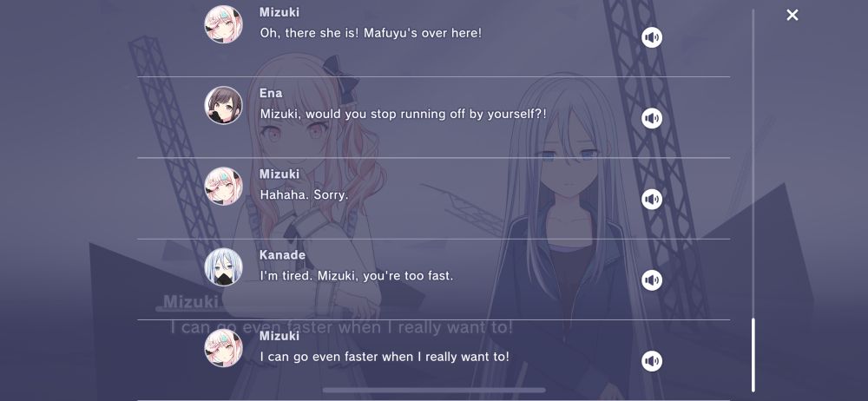868x401 pixels.
Task: Play the voice clip for Ena's line
Action: click(x=652, y=118)
